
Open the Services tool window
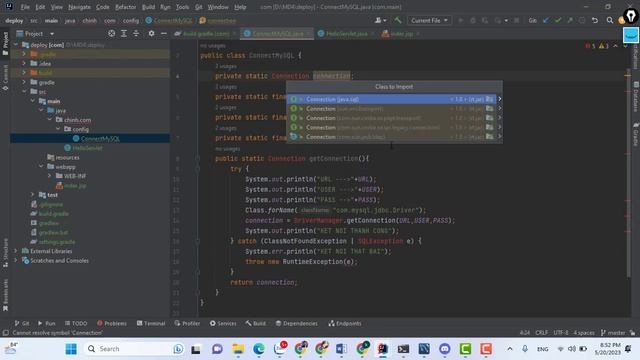coord(223,323)
